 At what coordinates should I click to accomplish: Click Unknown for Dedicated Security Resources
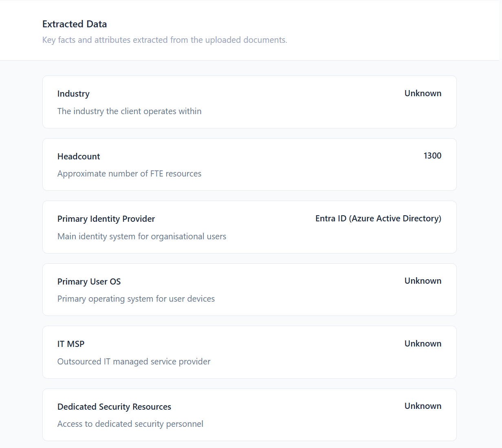click(423, 406)
